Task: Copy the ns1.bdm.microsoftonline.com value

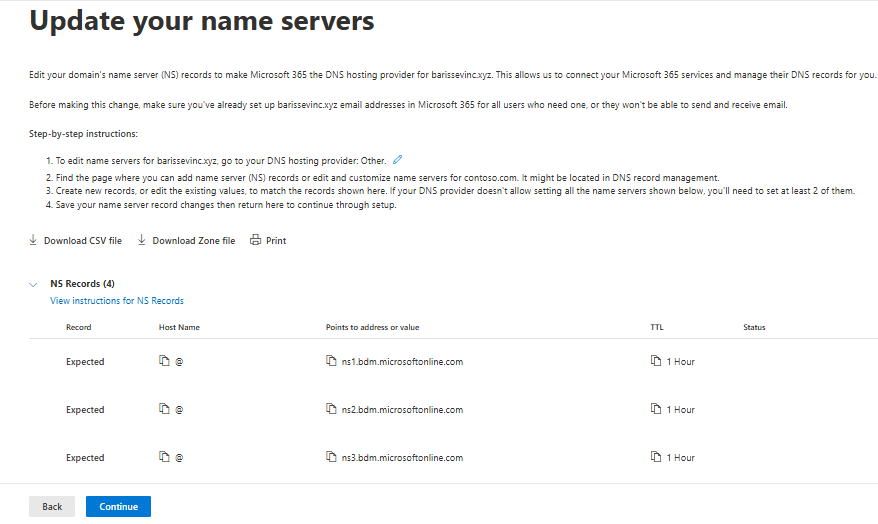Action: (x=331, y=361)
